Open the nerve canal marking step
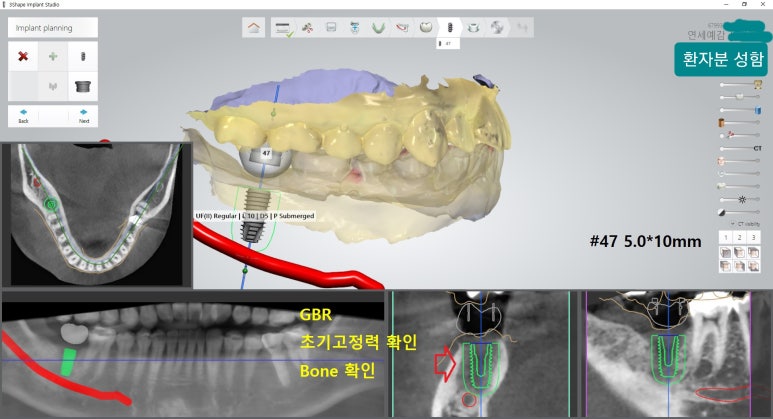This screenshot has width=773, height=419. (402, 28)
